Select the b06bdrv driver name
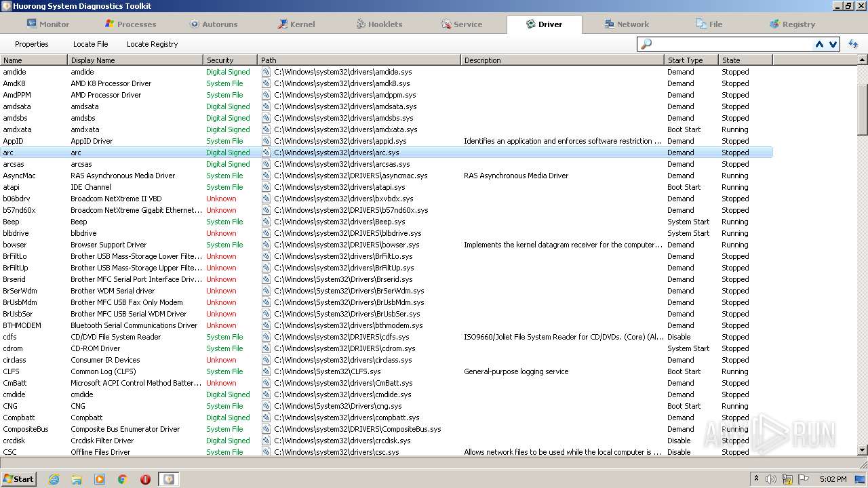Image resolution: width=868 pixels, height=488 pixels. tap(16, 199)
